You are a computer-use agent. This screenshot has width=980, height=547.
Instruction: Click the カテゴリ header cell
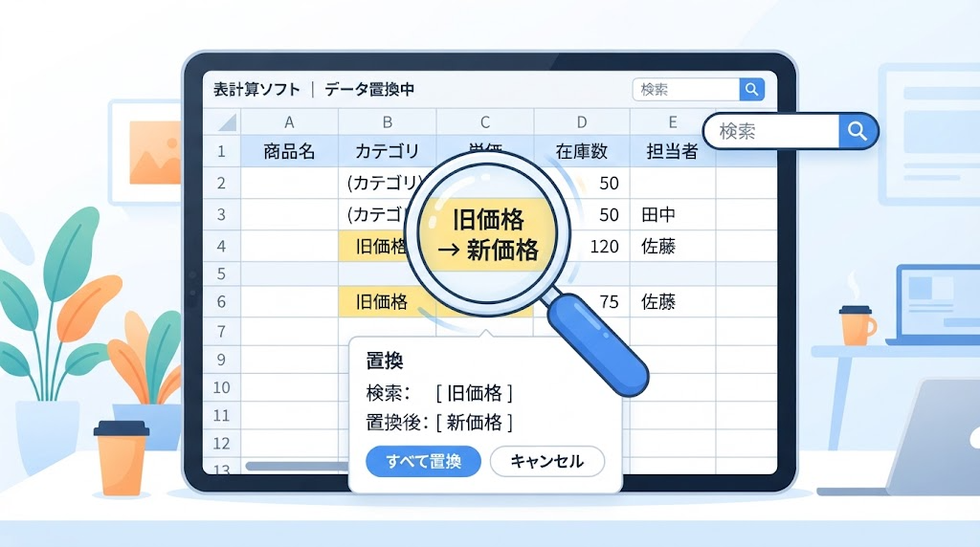pyautogui.click(x=388, y=151)
